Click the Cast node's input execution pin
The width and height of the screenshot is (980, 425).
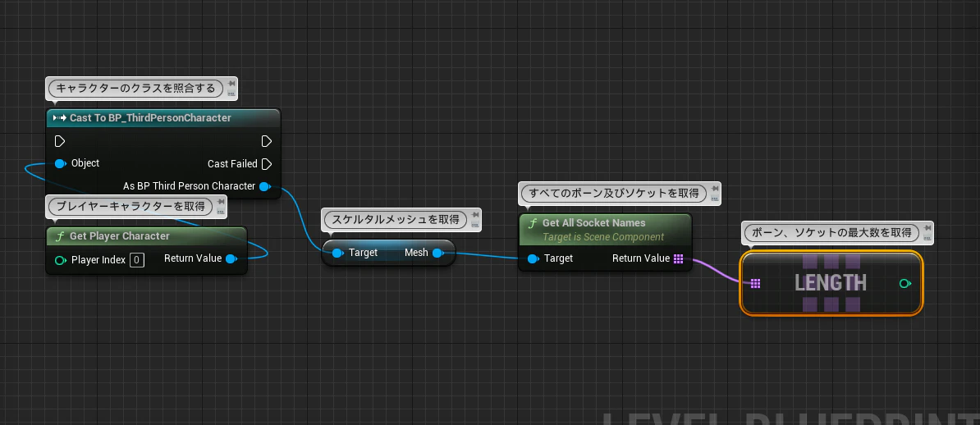tap(60, 140)
